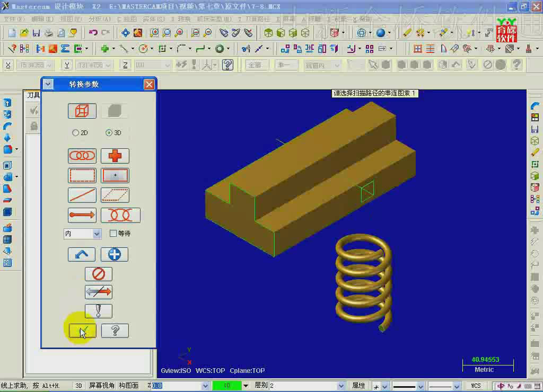Open the shaded sphere dropdown arrow
Image resolution: width=543 pixels, height=392 pixels.
click(390, 33)
